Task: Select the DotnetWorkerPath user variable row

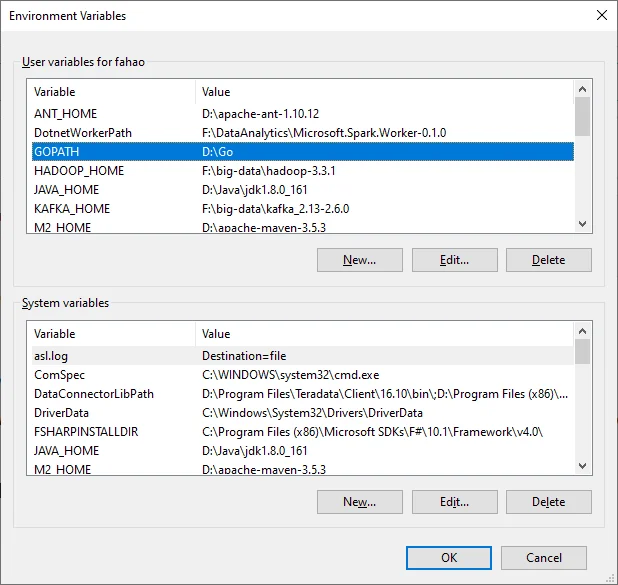Action: coord(83,133)
